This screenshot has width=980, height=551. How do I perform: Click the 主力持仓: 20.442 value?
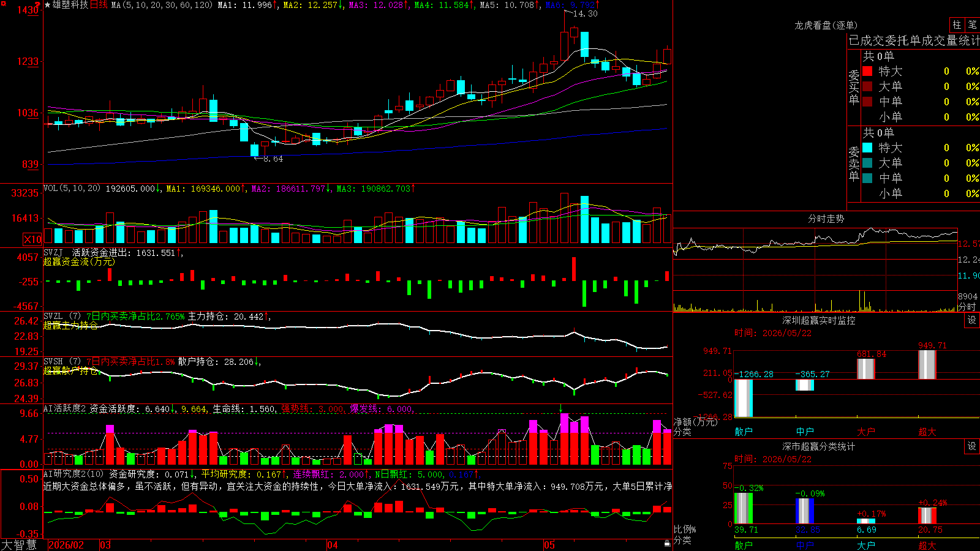pyautogui.click(x=226, y=317)
